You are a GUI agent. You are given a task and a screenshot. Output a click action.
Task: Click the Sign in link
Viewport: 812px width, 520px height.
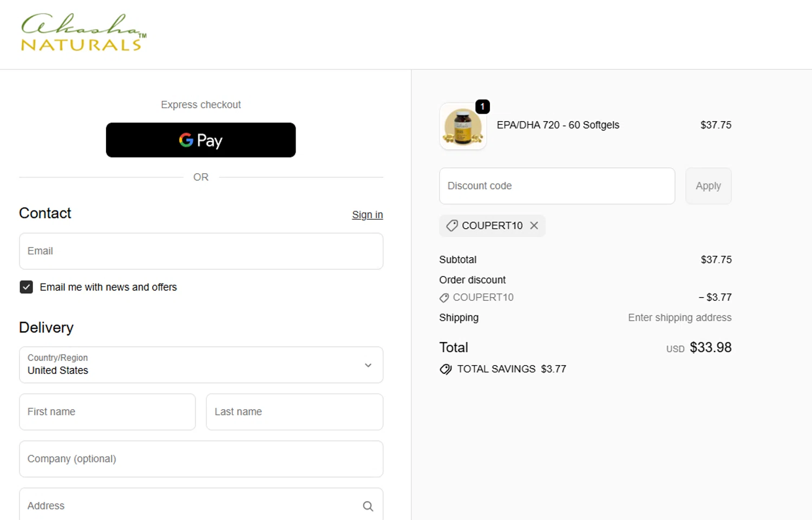[367, 215]
